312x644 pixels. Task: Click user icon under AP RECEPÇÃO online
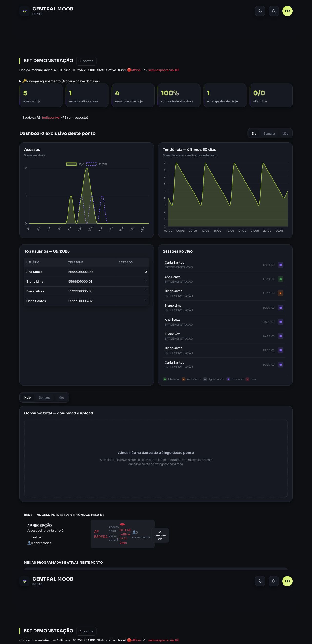29,543
